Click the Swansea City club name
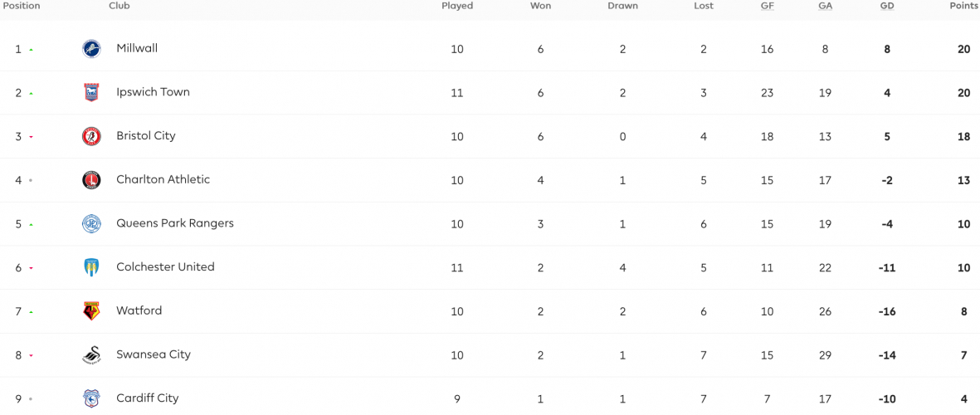 pos(154,354)
